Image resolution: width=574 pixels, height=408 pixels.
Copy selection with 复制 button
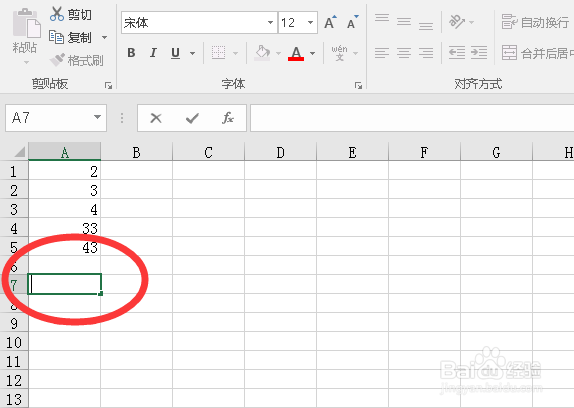(x=70, y=37)
